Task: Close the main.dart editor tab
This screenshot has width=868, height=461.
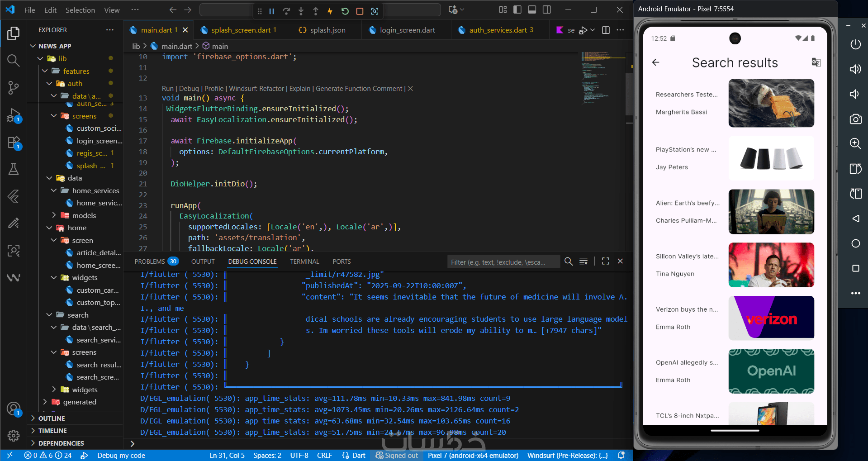Action: [185, 30]
